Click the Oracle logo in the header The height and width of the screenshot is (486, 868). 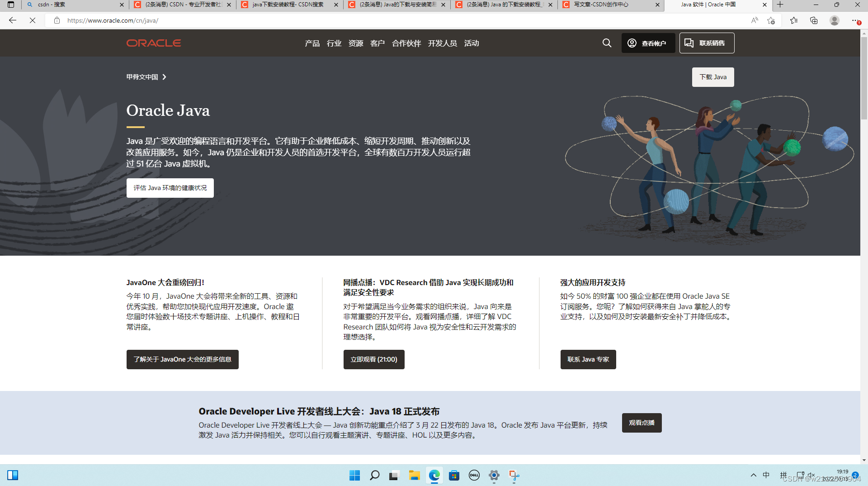pos(154,43)
